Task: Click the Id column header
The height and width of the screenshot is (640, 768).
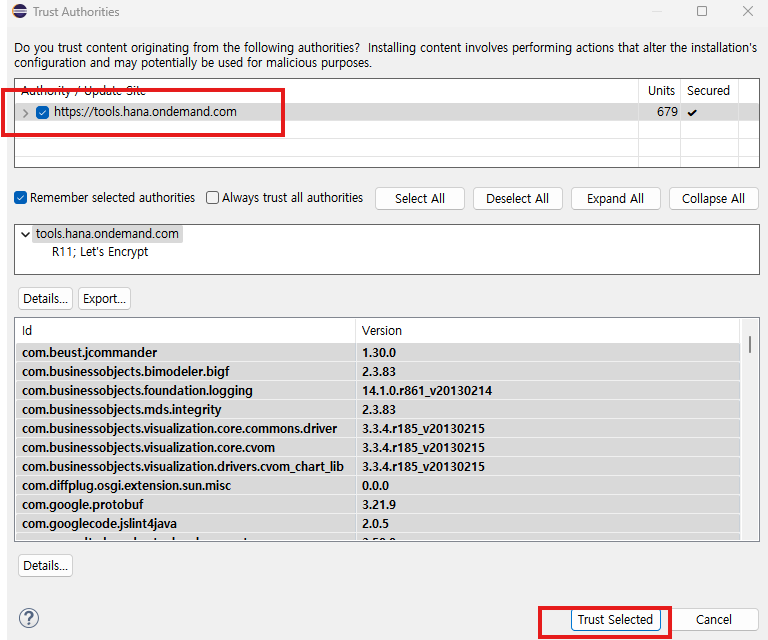Action: 185,331
